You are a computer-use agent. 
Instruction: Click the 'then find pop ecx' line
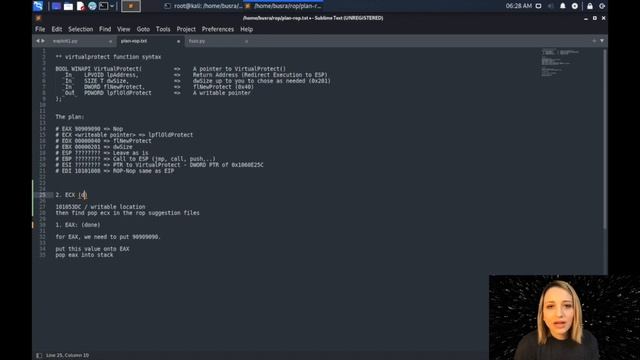click(127, 213)
